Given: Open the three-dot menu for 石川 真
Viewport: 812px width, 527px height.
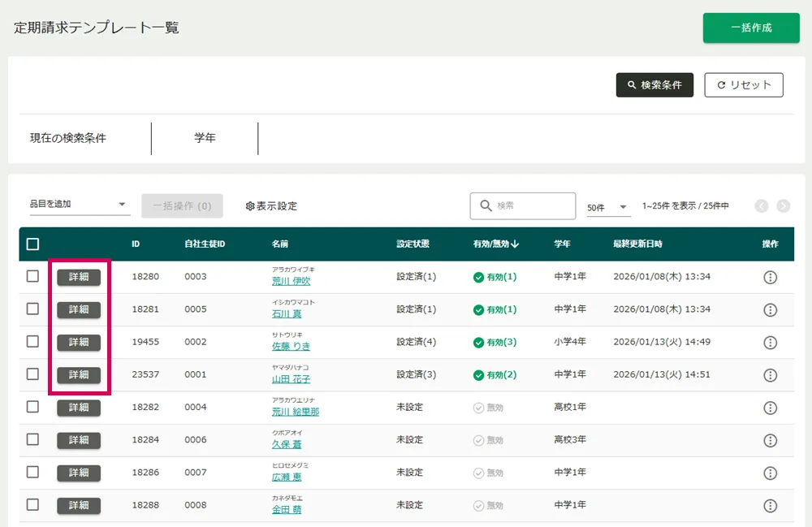Looking at the screenshot, I should 771,309.
